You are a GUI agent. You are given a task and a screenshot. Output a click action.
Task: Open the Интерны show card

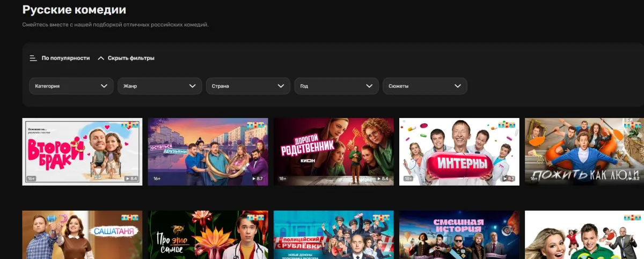[459, 152]
